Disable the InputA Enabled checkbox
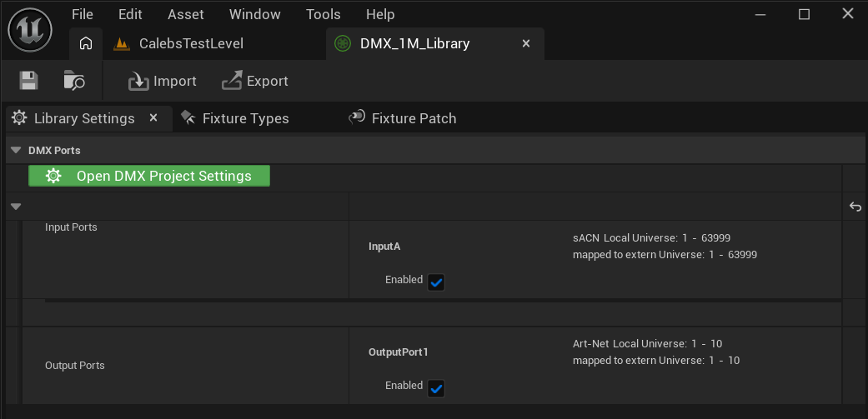 click(436, 282)
